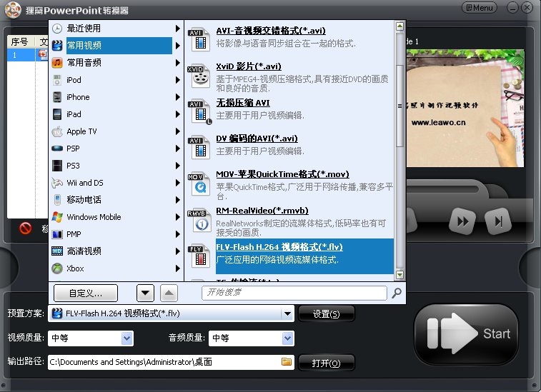Screen dimensions: 541x392
Task: Open the iPhone profile category
Action: point(116,97)
